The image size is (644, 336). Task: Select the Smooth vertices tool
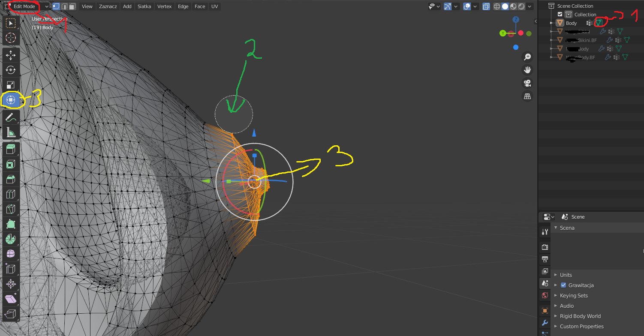[x=10, y=254]
